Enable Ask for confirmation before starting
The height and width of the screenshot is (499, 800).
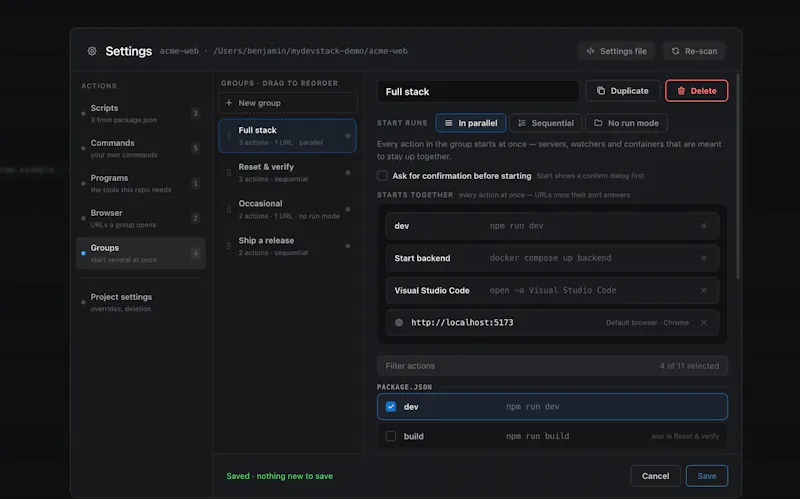(x=382, y=176)
